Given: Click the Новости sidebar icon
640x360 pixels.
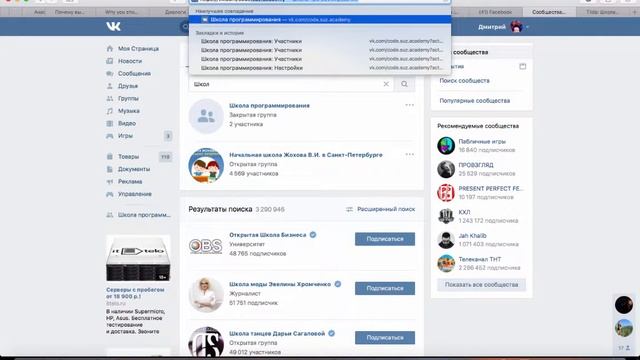Looking at the screenshot, I should [x=109, y=61].
